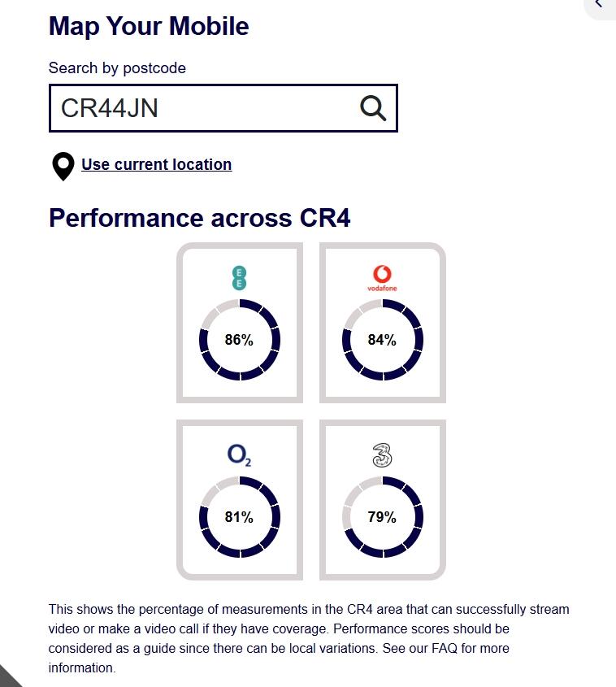Focus the postcode search field containing CR44JN

tap(203, 107)
